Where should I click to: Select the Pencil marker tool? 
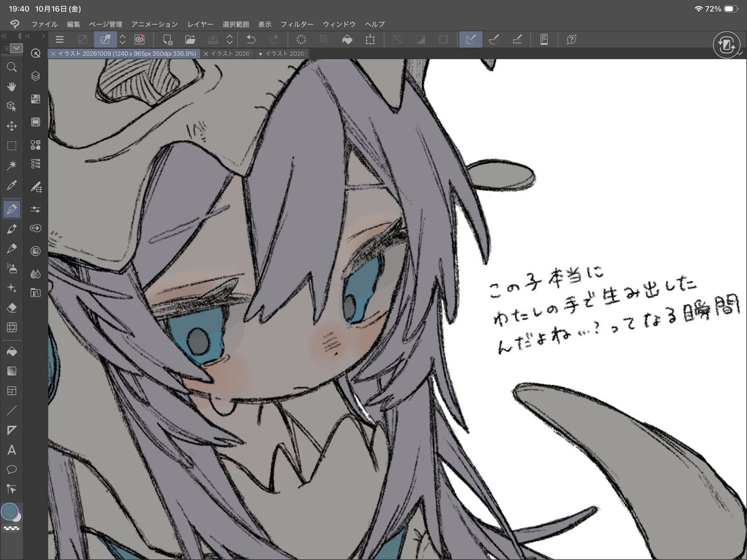click(11, 249)
